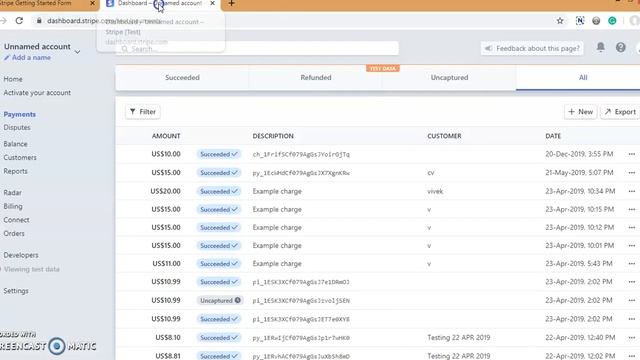Click the N browser extension icon

(580, 21)
